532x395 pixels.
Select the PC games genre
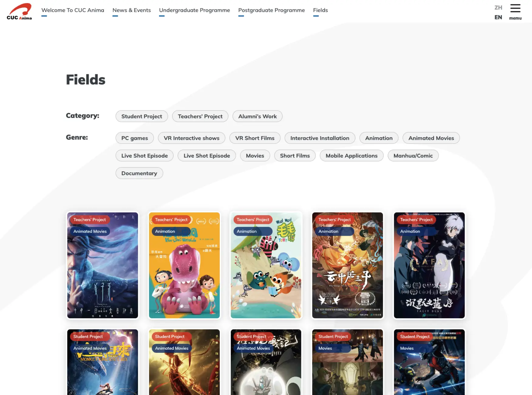134,138
